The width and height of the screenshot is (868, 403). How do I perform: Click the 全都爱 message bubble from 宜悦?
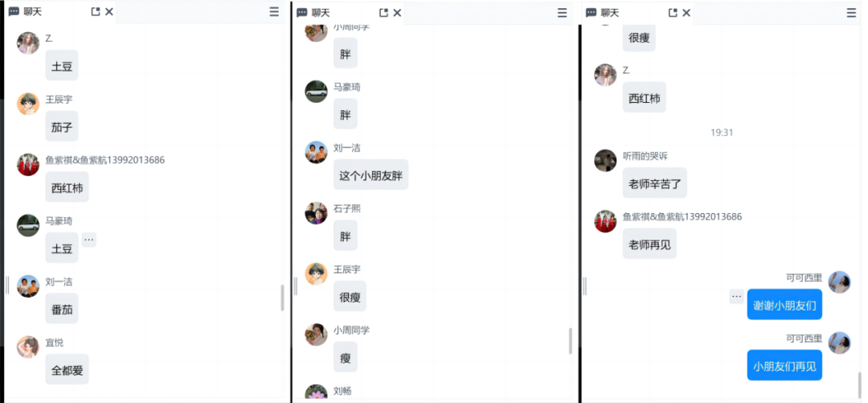67,369
